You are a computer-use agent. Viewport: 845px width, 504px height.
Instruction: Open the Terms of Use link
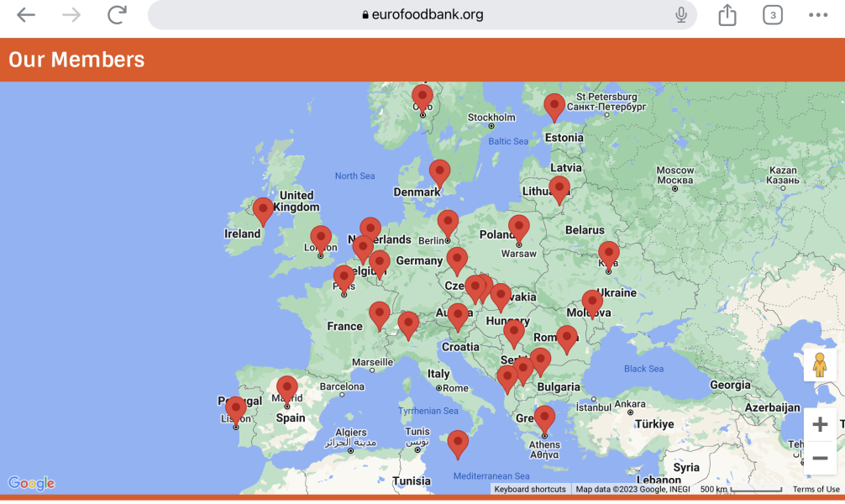click(816, 489)
